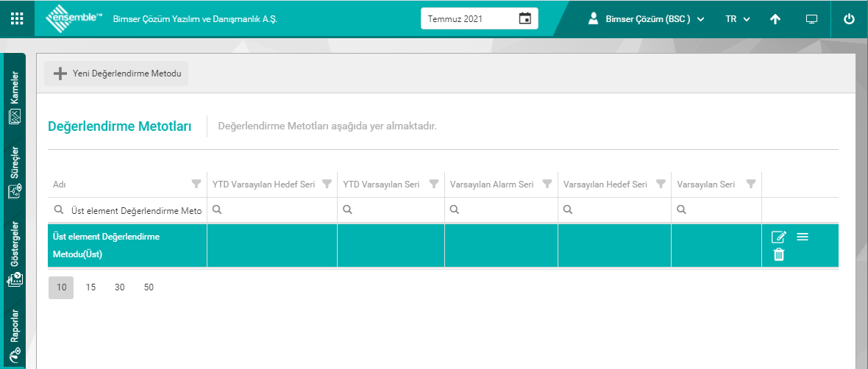
Task: Click the Değerlendirme Metotları heading
Action: [120, 126]
